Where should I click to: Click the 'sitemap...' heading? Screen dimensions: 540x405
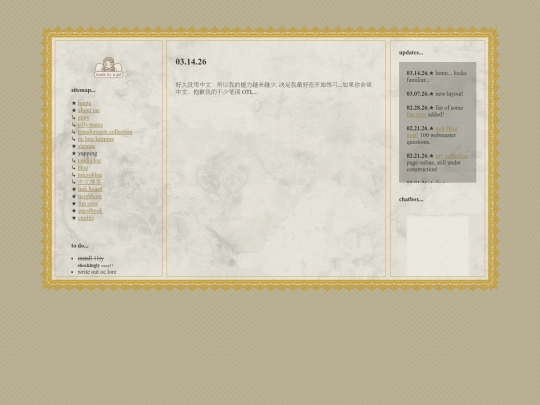pyautogui.click(x=83, y=90)
